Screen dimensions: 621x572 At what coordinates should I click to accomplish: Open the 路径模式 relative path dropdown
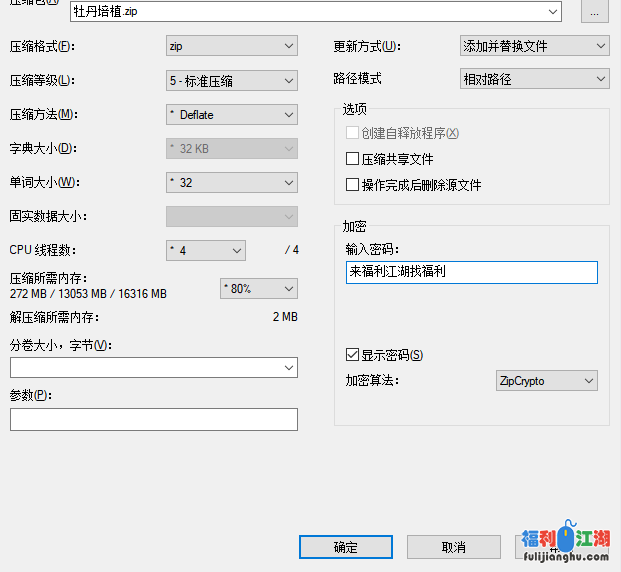click(534, 79)
